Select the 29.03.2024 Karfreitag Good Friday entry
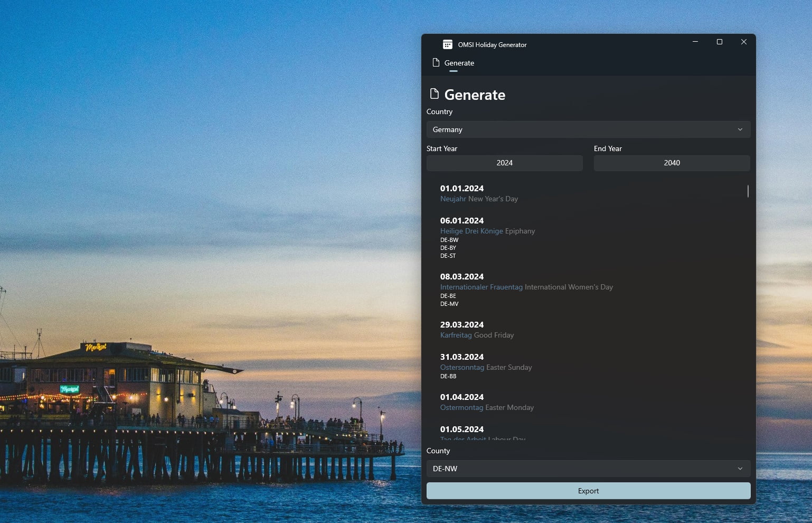The height and width of the screenshot is (523, 812). pyautogui.click(x=586, y=330)
